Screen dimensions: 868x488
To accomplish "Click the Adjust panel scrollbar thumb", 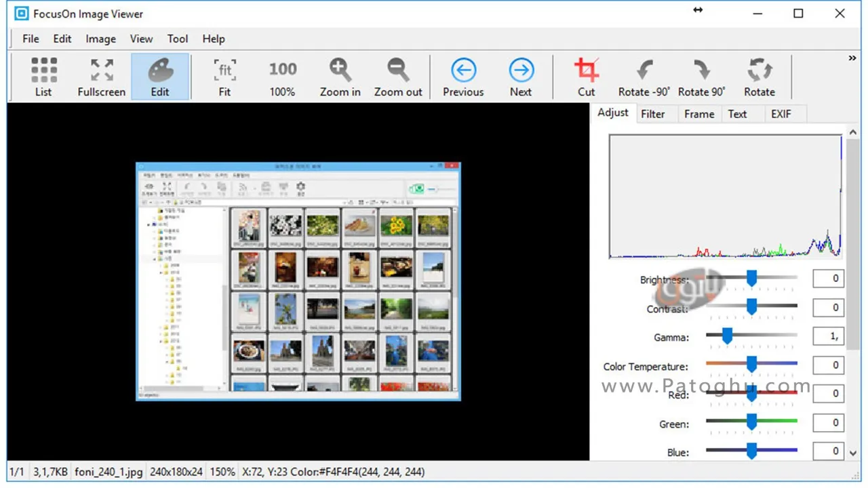I will (852, 245).
